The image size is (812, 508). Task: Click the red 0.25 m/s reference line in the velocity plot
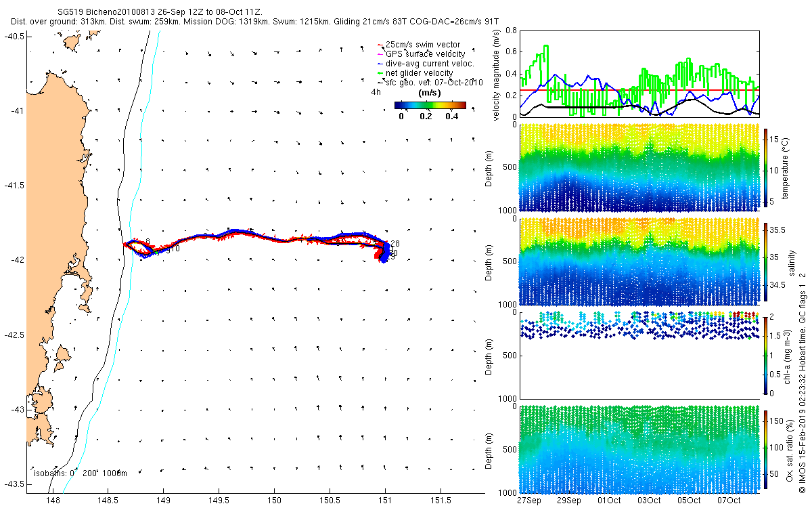tap(639, 90)
